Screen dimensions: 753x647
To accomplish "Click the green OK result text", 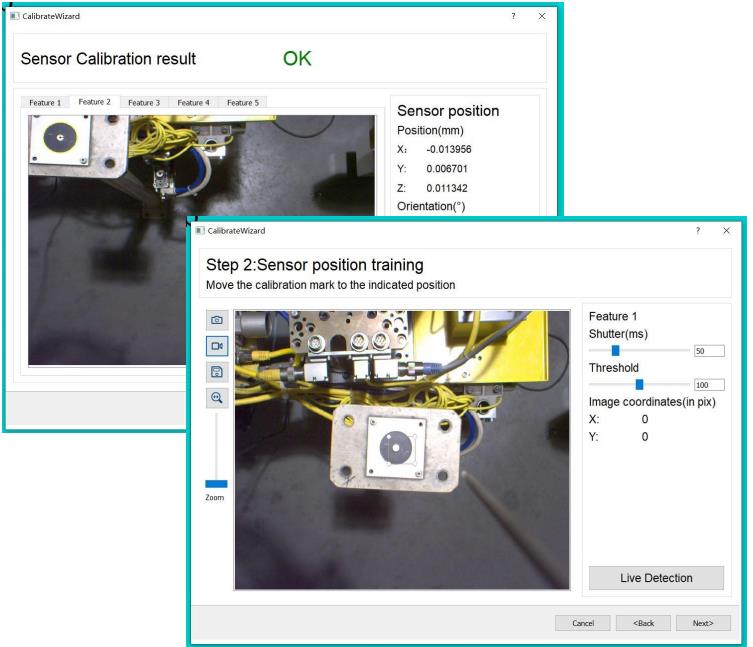I will click(297, 59).
